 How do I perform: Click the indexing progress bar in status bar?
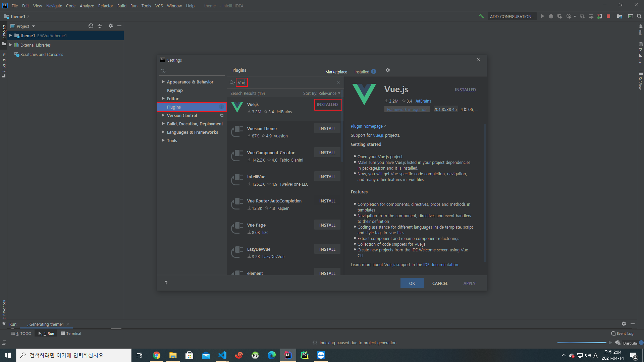pyautogui.click(x=582, y=343)
